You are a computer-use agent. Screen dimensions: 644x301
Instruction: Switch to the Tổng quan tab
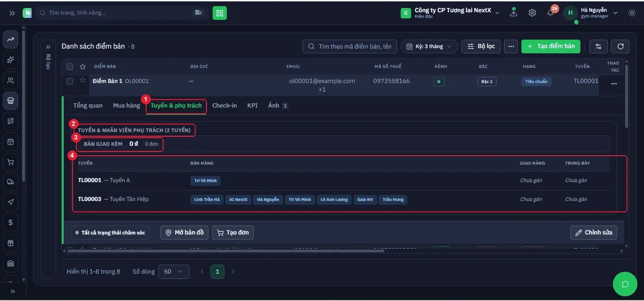point(88,106)
